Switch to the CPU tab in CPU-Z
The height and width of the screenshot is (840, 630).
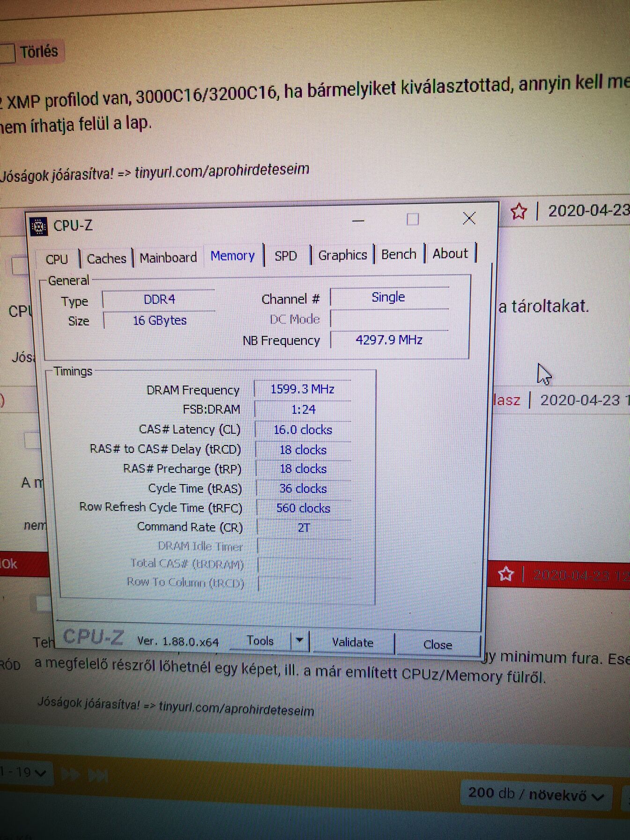[57, 259]
